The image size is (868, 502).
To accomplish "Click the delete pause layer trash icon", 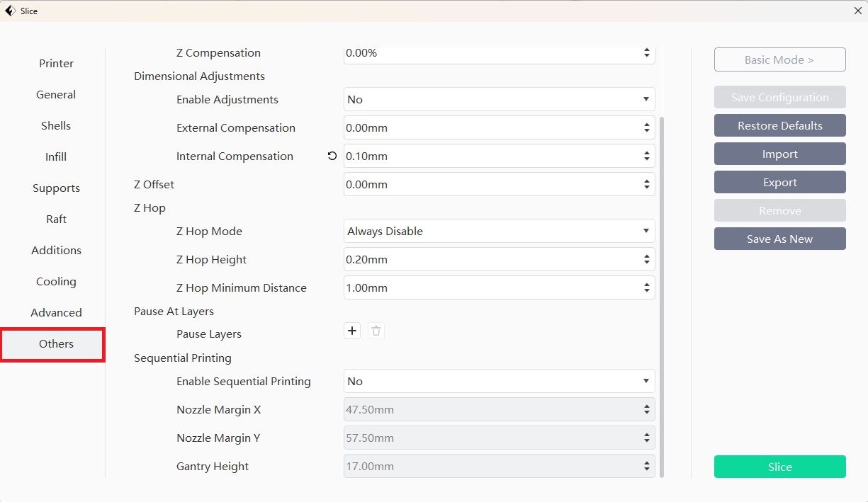I will pyautogui.click(x=376, y=331).
